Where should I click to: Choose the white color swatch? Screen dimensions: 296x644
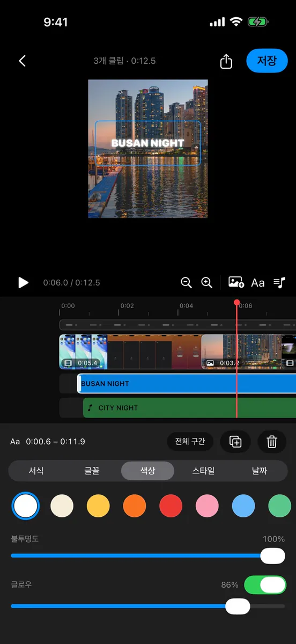(26, 506)
